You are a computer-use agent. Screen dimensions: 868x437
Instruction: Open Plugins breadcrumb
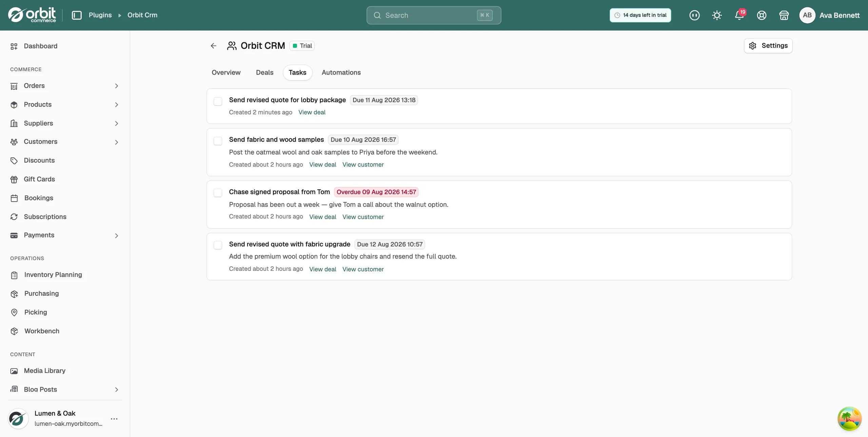pos(100,15)
